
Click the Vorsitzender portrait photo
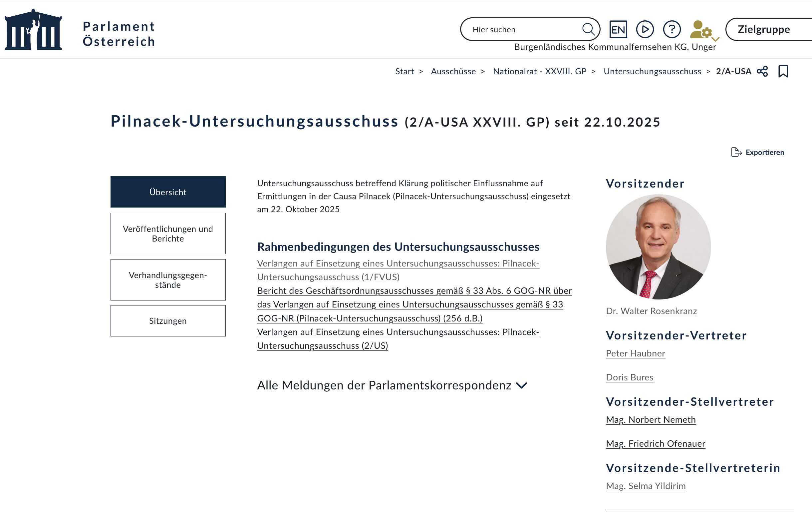click(658, 247)
